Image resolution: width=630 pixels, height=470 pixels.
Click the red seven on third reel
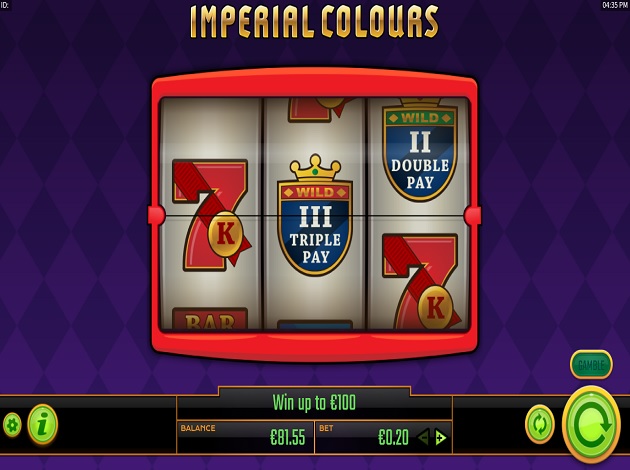[x=421, y=282]
